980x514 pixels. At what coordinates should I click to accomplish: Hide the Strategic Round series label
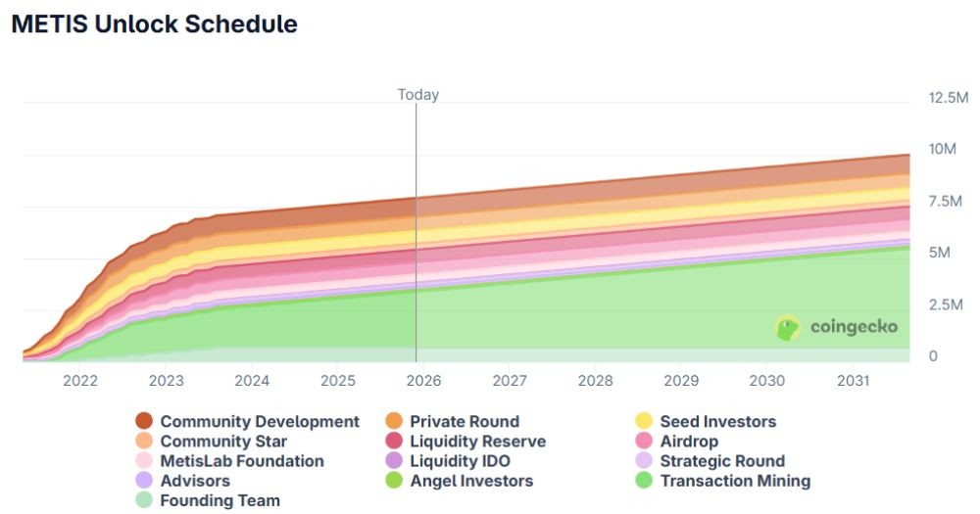722,461
